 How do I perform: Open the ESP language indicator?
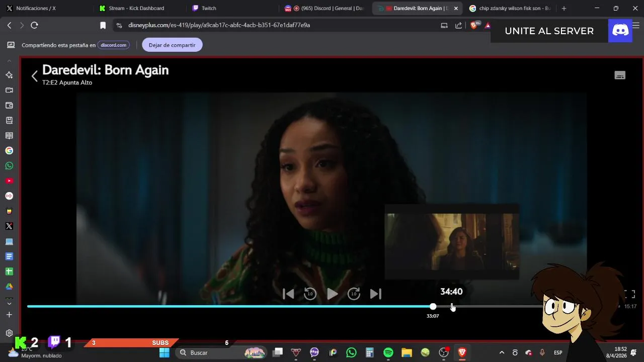(x=558, y=352)
